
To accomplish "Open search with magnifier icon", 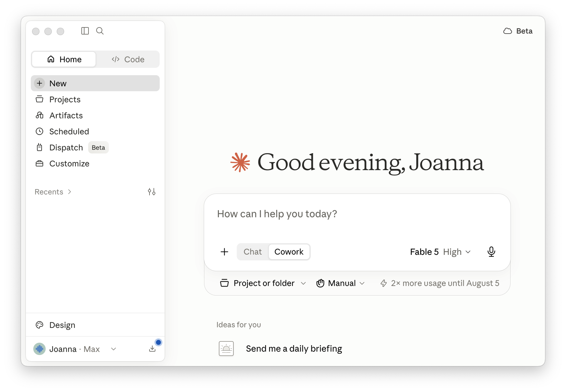I will coord(100,31).
